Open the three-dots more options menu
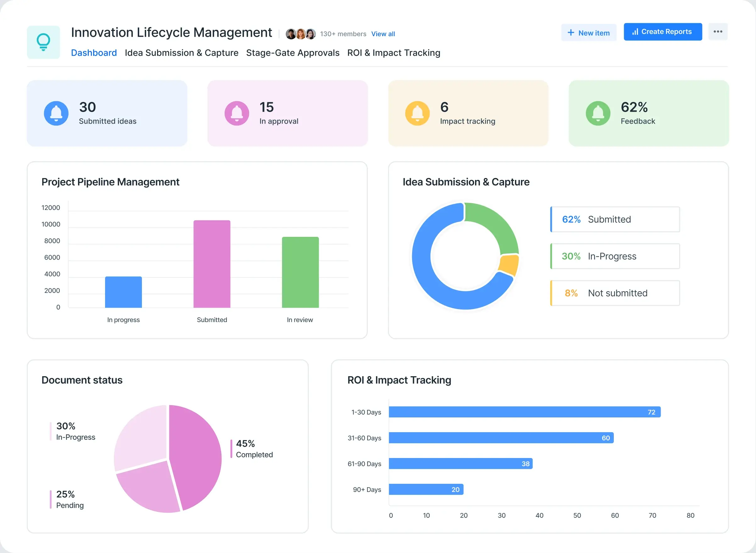 coord(718,32)
